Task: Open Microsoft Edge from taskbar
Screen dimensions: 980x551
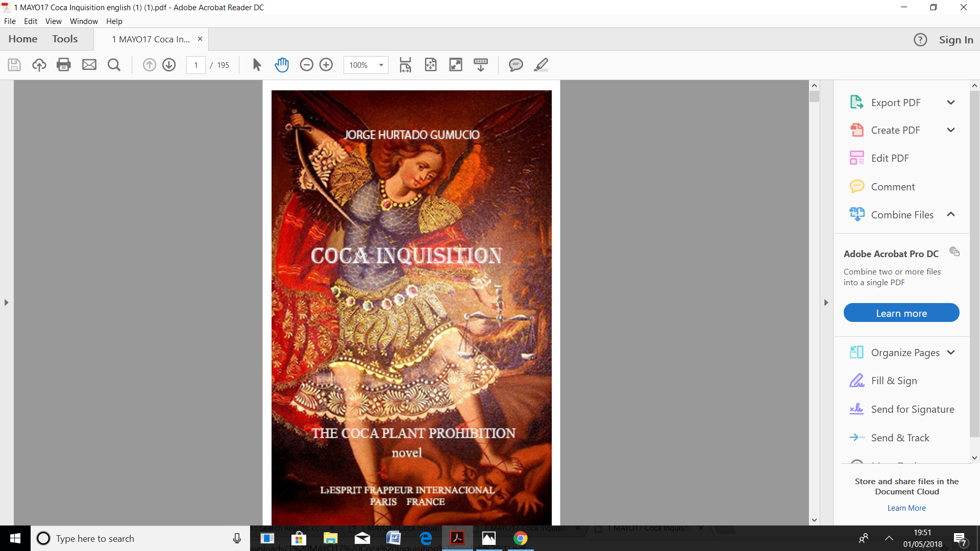Action: coord(425,538)
